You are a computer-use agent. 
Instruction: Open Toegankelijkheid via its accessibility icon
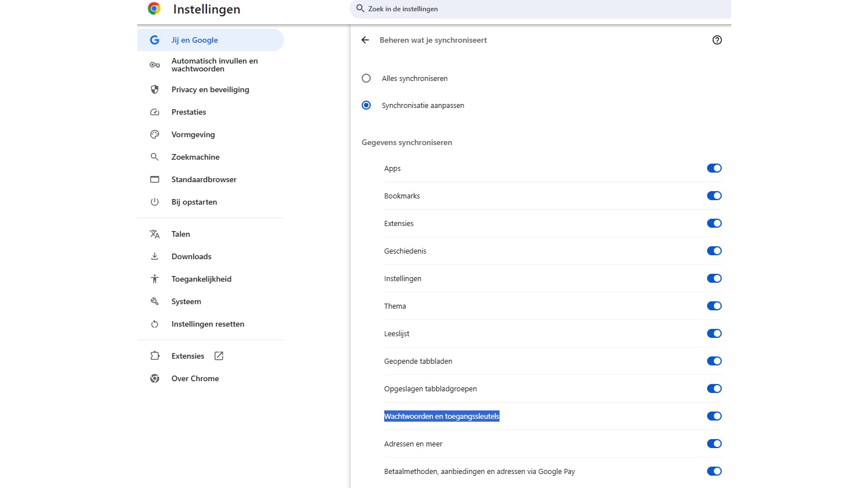[x=155, y=279]
